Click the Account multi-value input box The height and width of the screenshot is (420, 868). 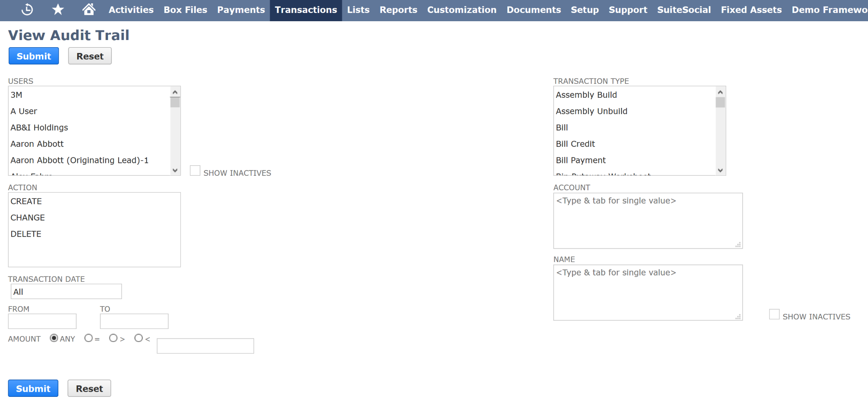[x=648, y=221]
